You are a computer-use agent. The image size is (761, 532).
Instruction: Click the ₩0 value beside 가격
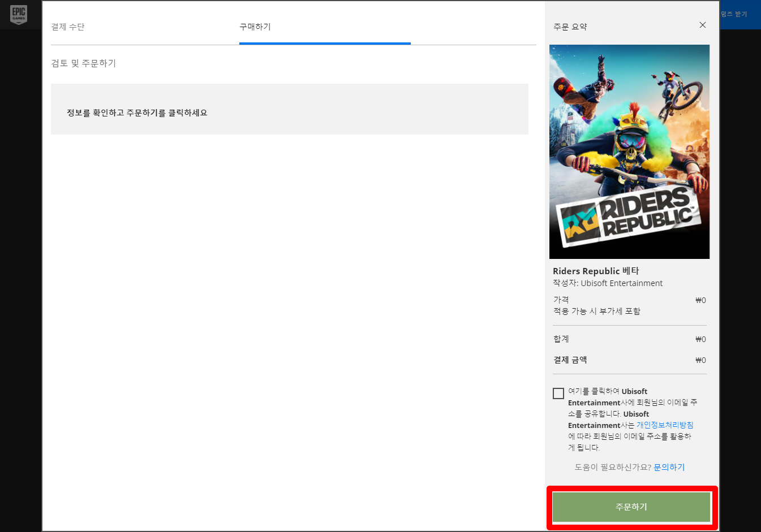tap(700, 300)
